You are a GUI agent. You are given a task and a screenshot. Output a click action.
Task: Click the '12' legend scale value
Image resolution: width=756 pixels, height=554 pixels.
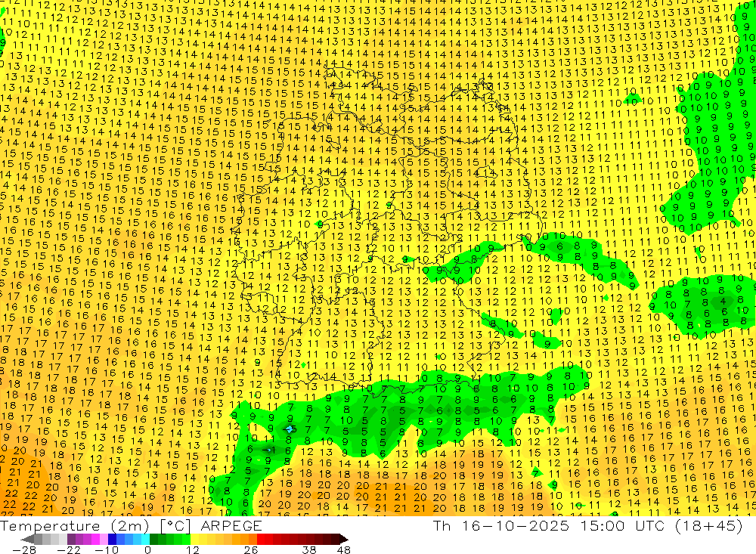[193, 550]
